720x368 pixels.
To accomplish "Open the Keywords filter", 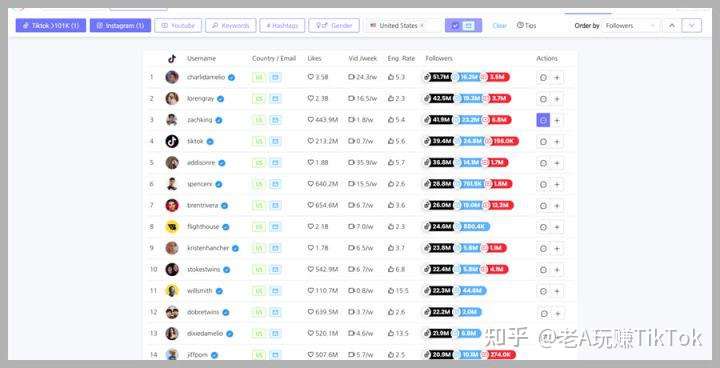I will [231, 25].
